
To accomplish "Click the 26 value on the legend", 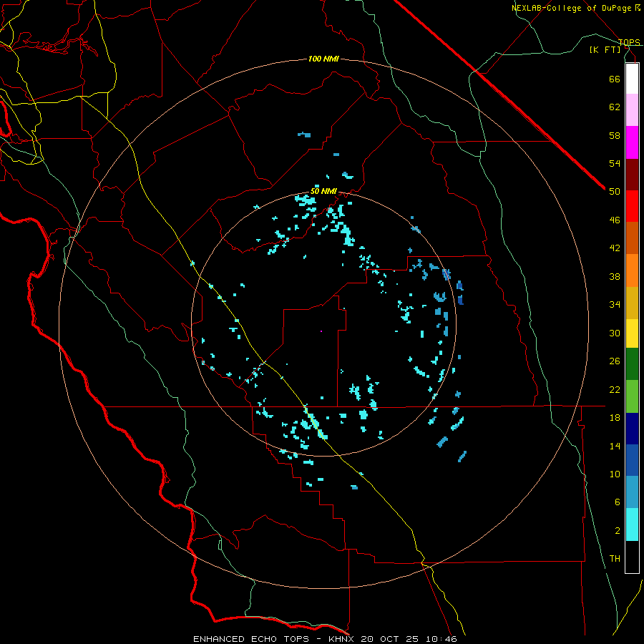I will coord(615,361).
